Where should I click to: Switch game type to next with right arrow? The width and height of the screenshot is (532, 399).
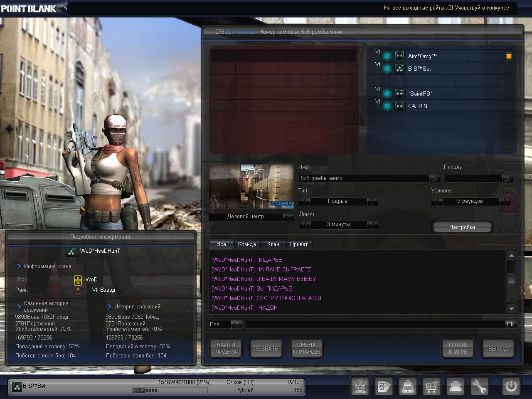coord(372,202)
